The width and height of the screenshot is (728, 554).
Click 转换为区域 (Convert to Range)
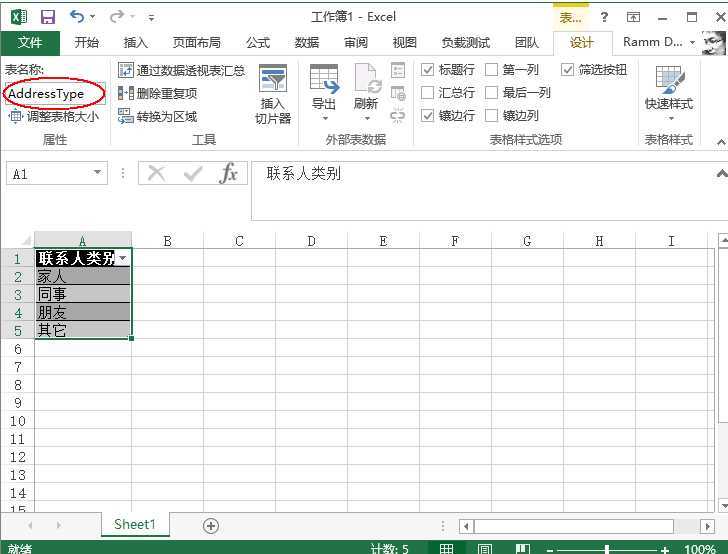tap(157, 116)
